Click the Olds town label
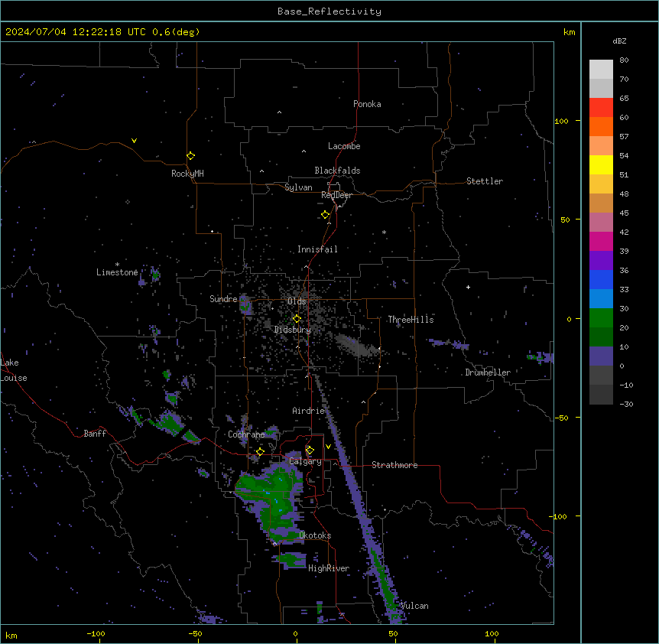This screenshot has height=644, width=659. (297, 301)
